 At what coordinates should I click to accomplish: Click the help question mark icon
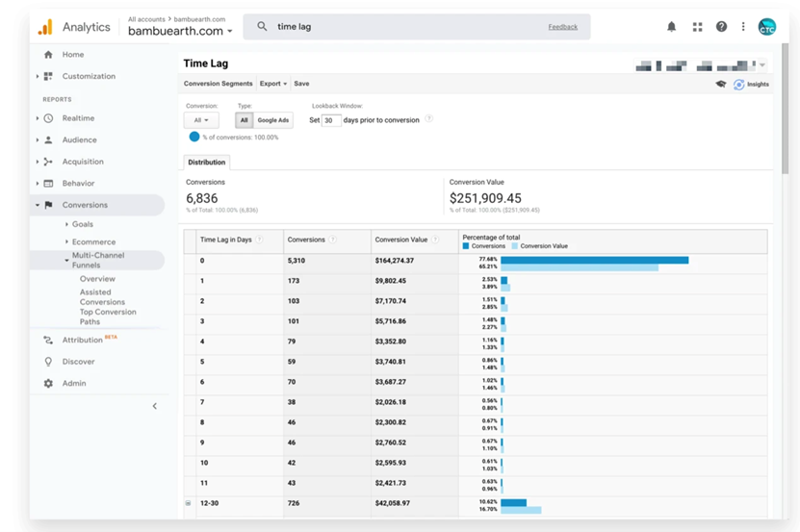pyautogui.click(x=721, y=27)
